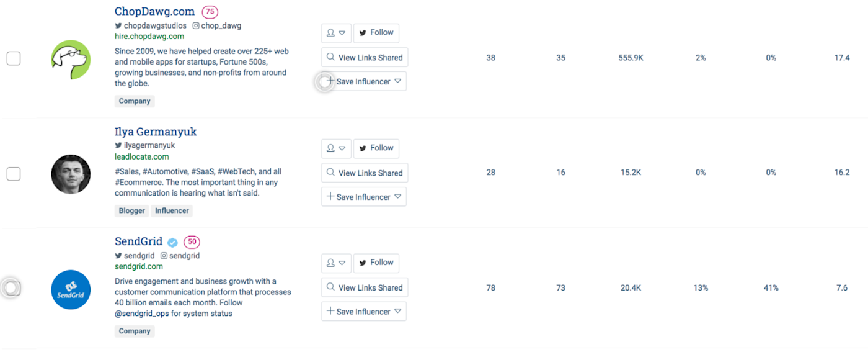Open Save Influencer dropdown for SendGrid
Screen dimensions: 868x352
[398, 312]
